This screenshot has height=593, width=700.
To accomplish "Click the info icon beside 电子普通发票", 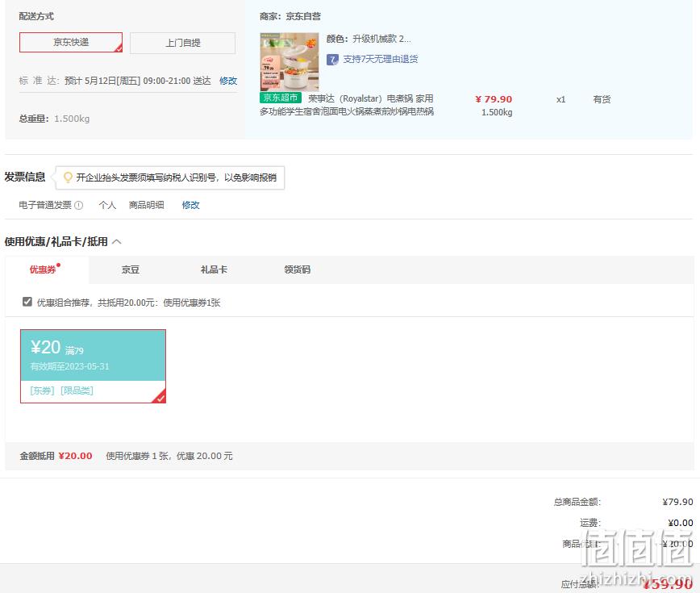I will (x=78, y=206).
